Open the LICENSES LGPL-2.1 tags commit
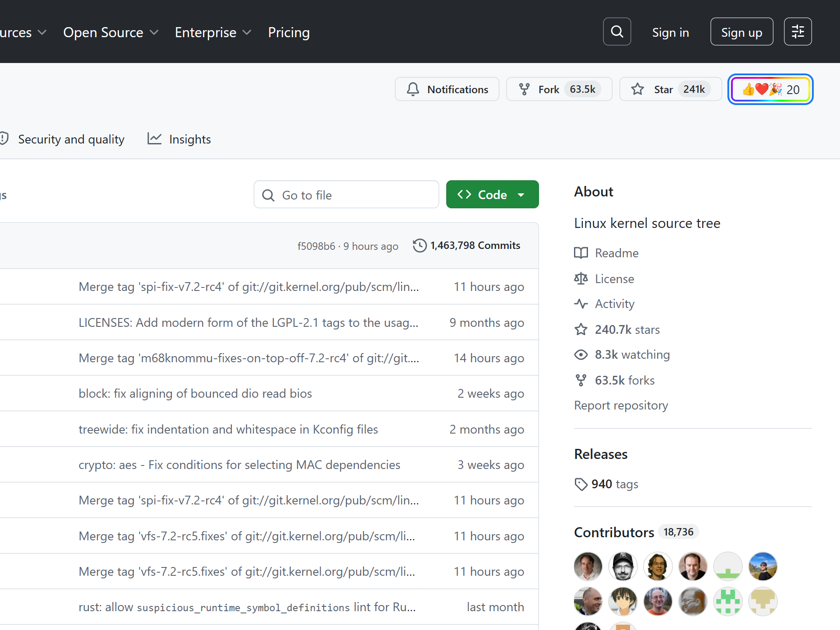This screenshot has height=630, width=840. tap(248, 322)
